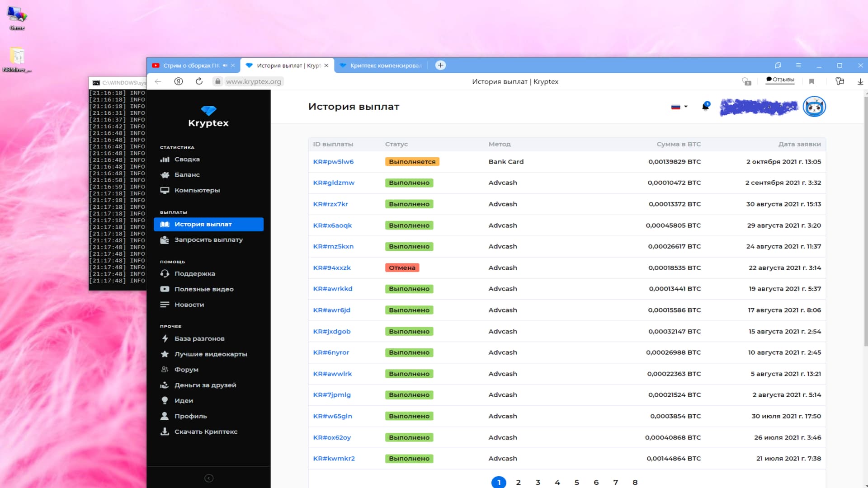Click the notification bell icon
The image size is (868, 488).
coord(705,107)
